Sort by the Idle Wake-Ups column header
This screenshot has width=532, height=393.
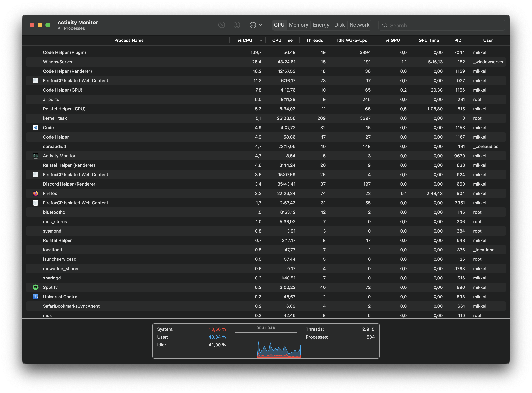coord(352,41)
